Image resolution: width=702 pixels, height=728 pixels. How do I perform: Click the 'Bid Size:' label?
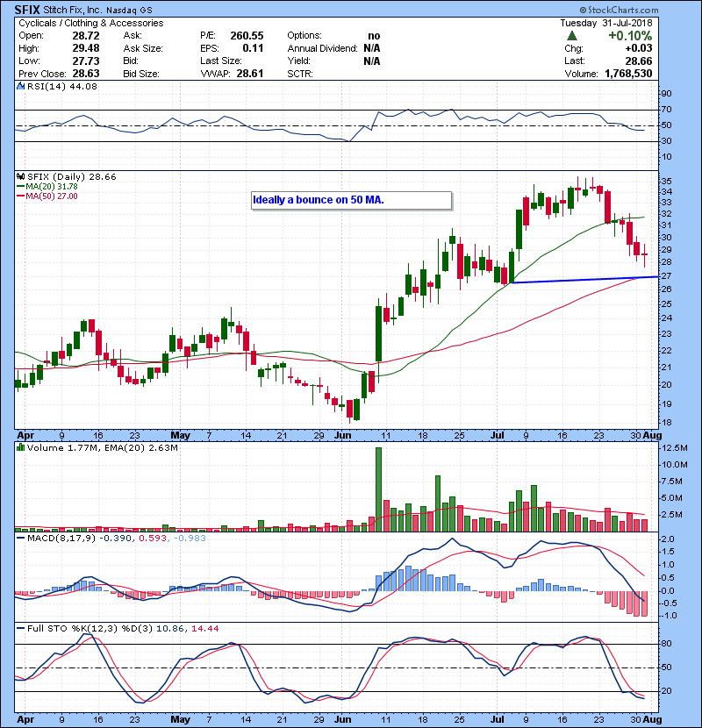point(141,74)
